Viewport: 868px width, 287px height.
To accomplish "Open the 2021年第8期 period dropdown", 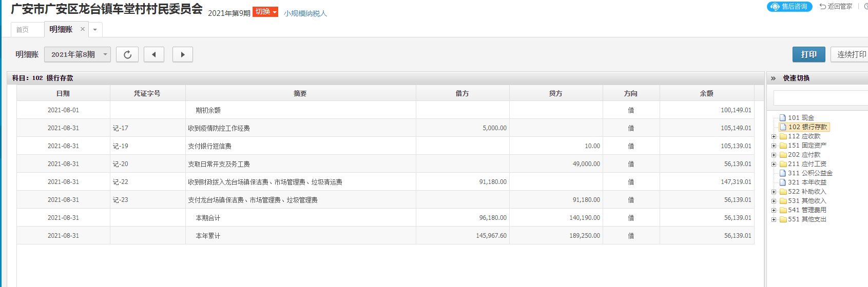I will 78,54.
